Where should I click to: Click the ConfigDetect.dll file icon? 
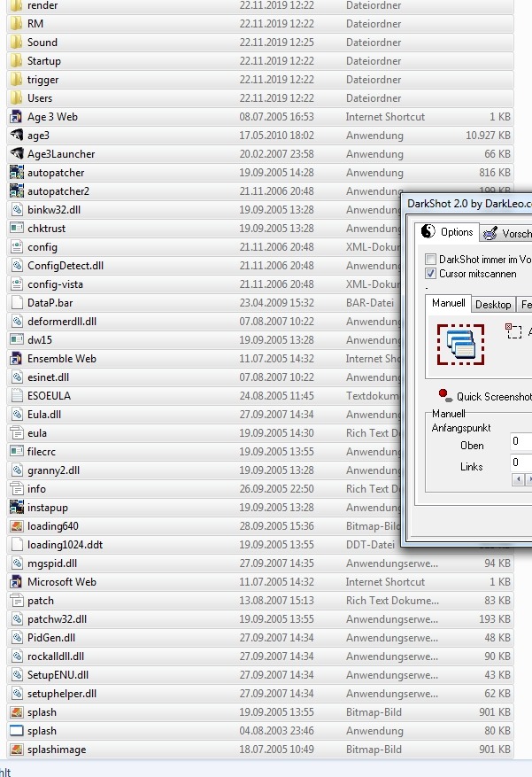(x=16, y=266)
